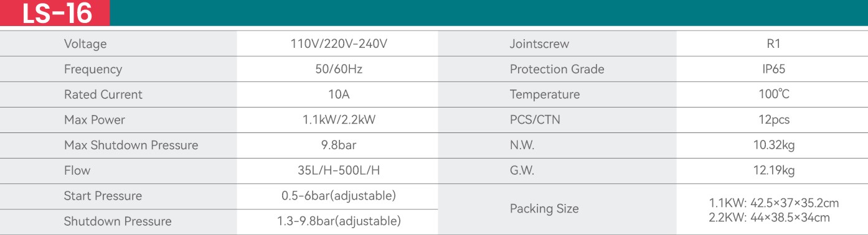Select the Max Power label
868x235 pixels.
pyautogui.click(x=95, y=120)
